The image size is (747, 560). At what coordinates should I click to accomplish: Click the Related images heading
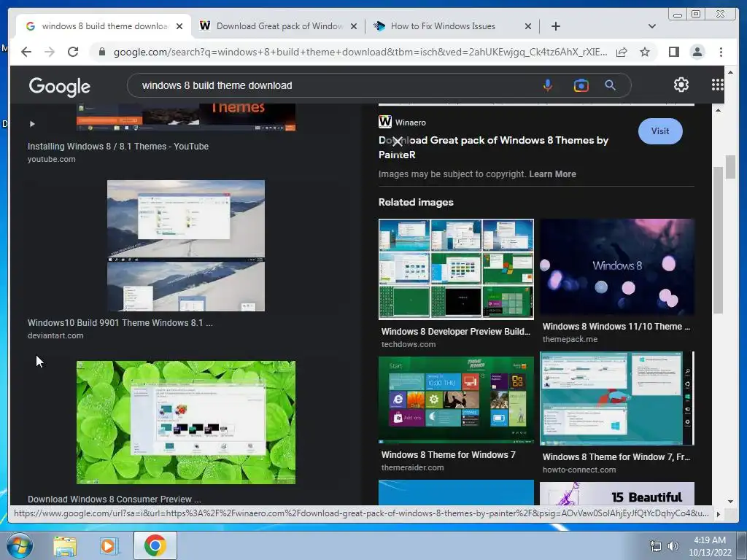pos(416,202)
